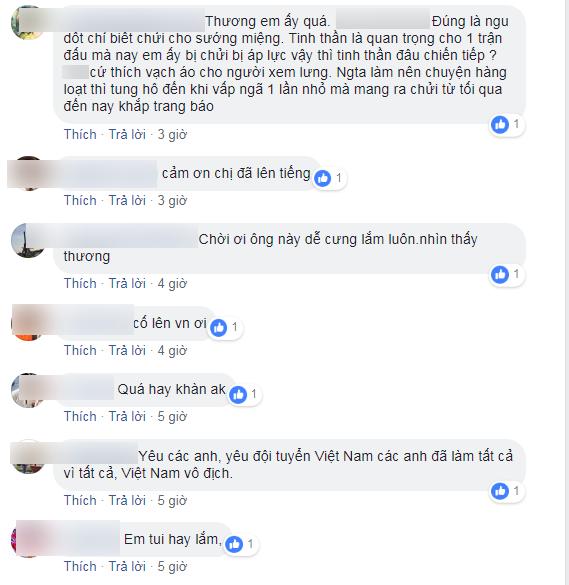
Task: Open 3 giờ timestamp of first comment
Action: point(172,134)
